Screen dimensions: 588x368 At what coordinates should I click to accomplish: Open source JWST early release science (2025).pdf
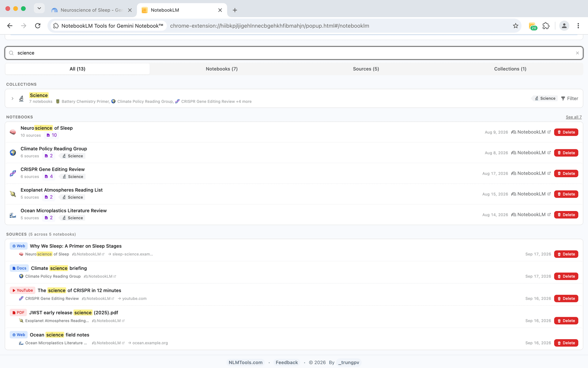tap(73, 312)
